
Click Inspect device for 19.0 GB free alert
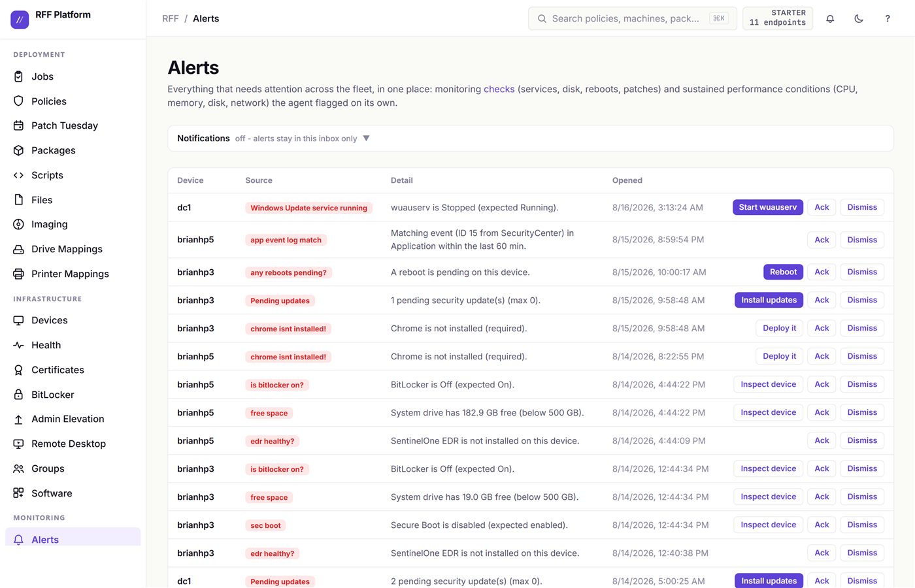pos(768,497)
